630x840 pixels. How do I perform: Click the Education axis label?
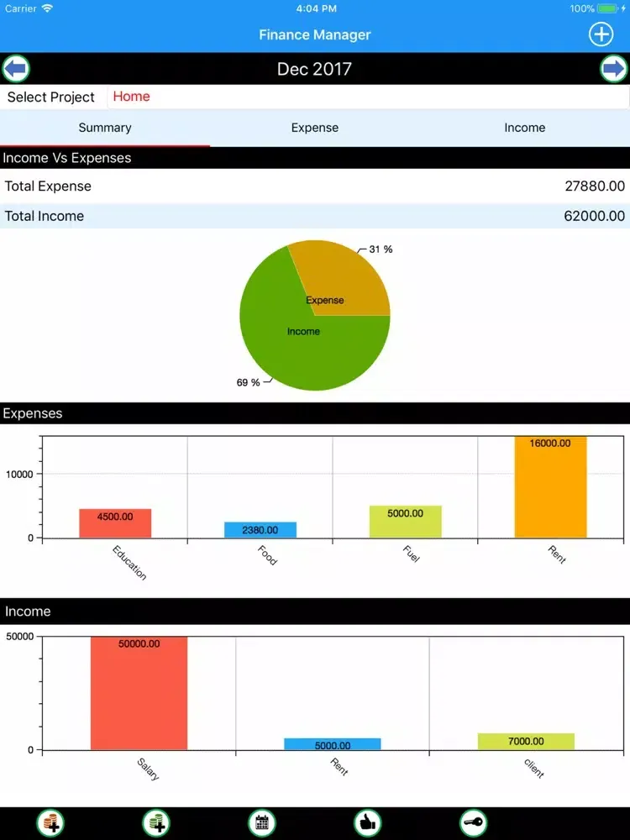point(129,563)
